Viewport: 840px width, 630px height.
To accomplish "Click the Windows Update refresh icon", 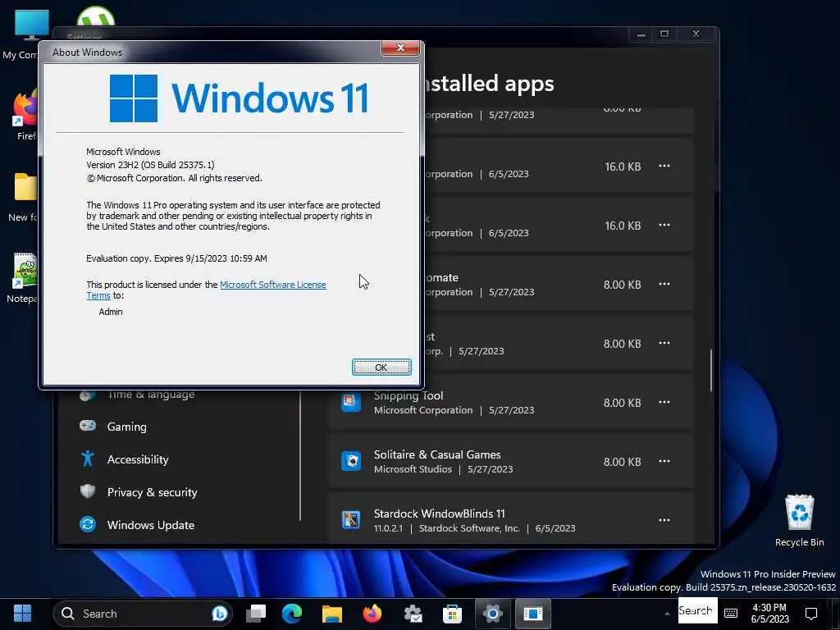I will tap(87, 524).
